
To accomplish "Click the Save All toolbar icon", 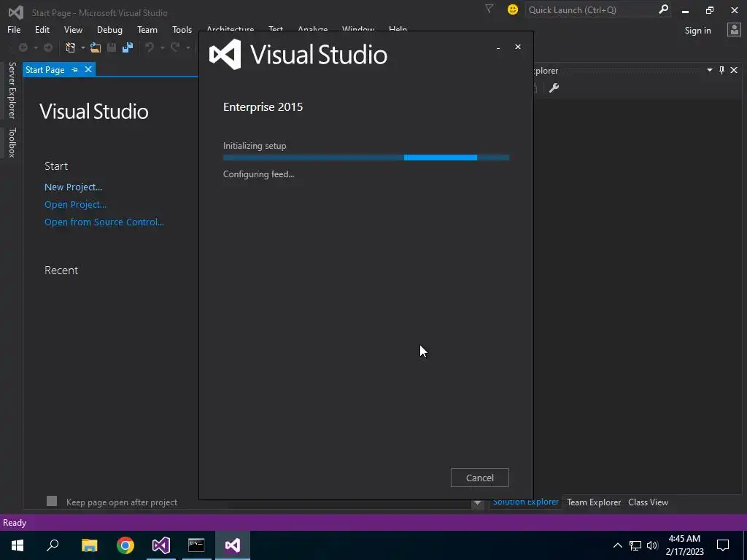I will [128, 47].
